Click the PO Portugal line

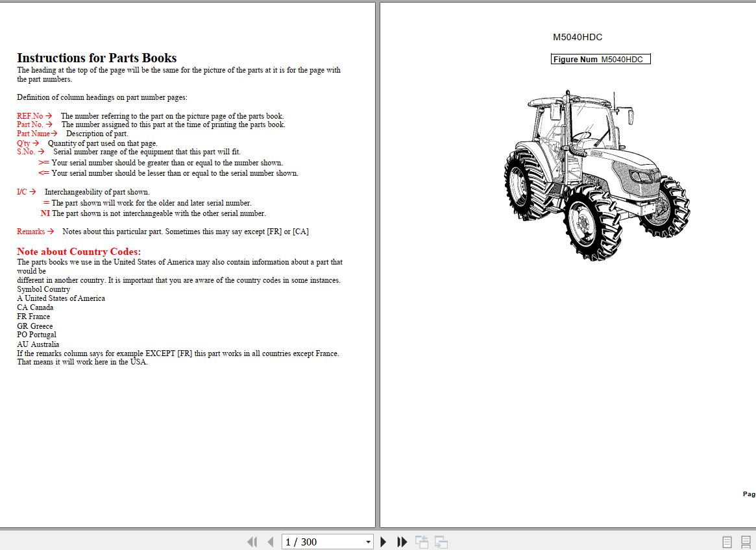coord(36,335)
